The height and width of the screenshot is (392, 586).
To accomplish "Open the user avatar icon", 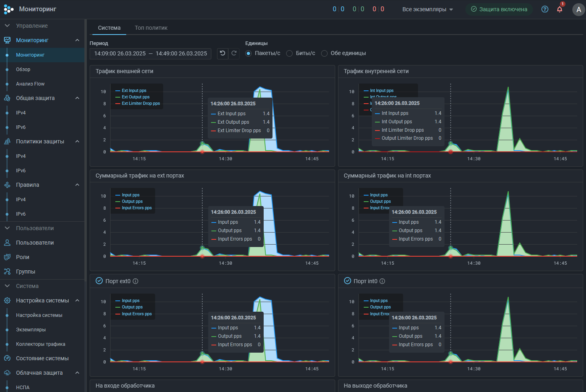I will pyautogui.click(x=578, y=10).
